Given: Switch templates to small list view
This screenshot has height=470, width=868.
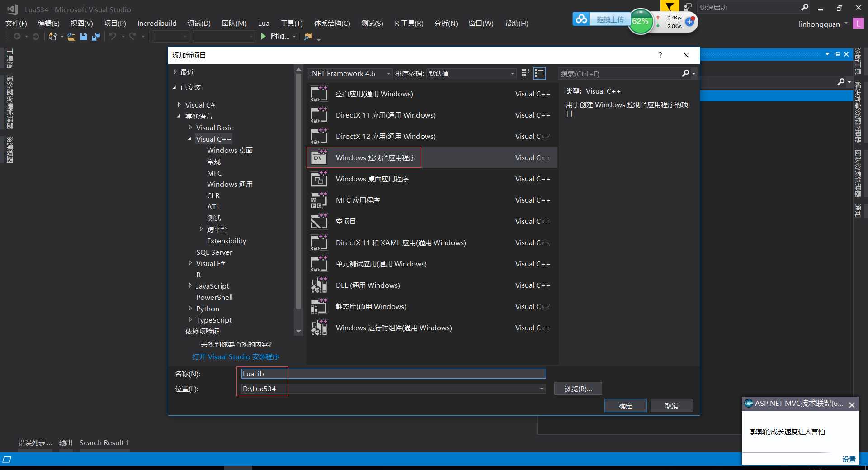Looking at the screenshot, I should (x=539, y=73).
